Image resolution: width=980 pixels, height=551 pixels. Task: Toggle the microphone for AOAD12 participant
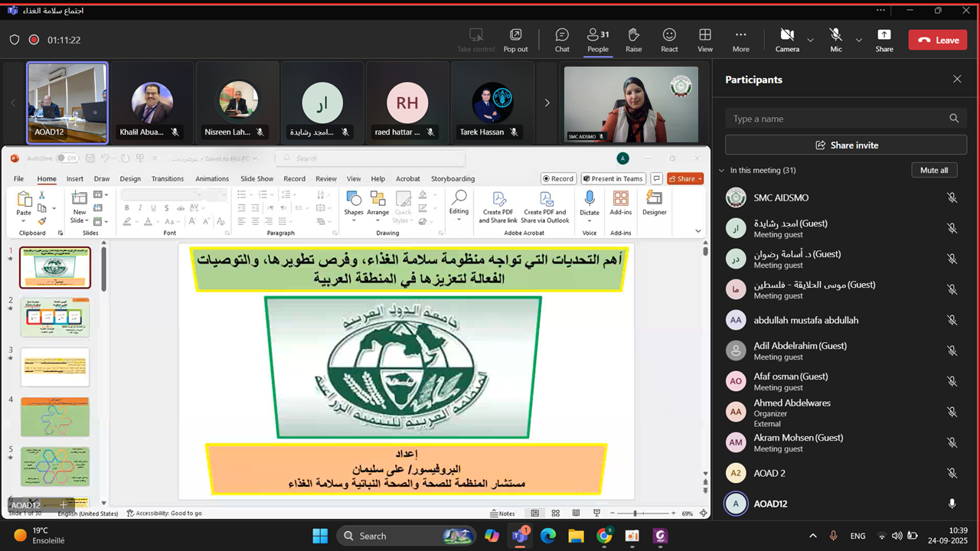click(952, 504)
